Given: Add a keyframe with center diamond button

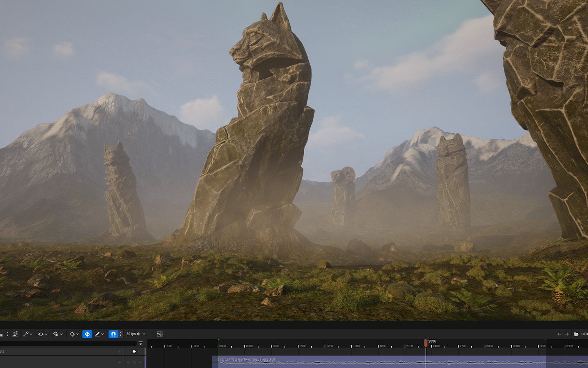Looking at the screenshot, I should (134, 362).
